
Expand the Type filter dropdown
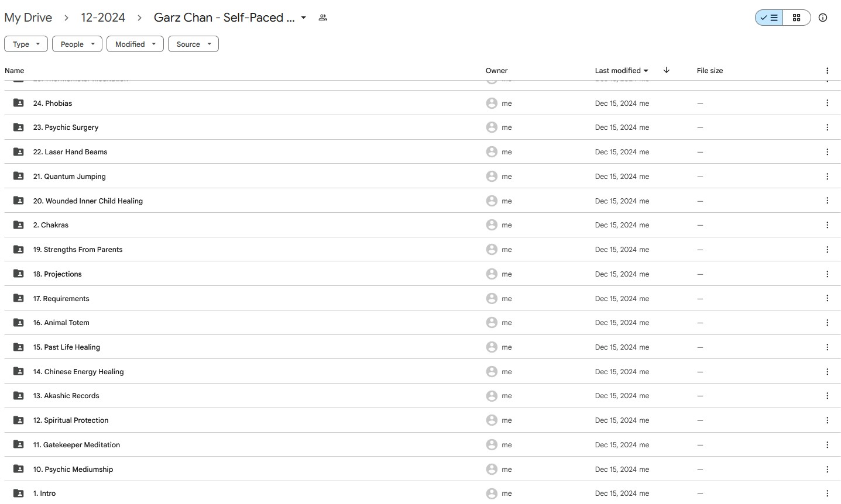tap(26, 44)
